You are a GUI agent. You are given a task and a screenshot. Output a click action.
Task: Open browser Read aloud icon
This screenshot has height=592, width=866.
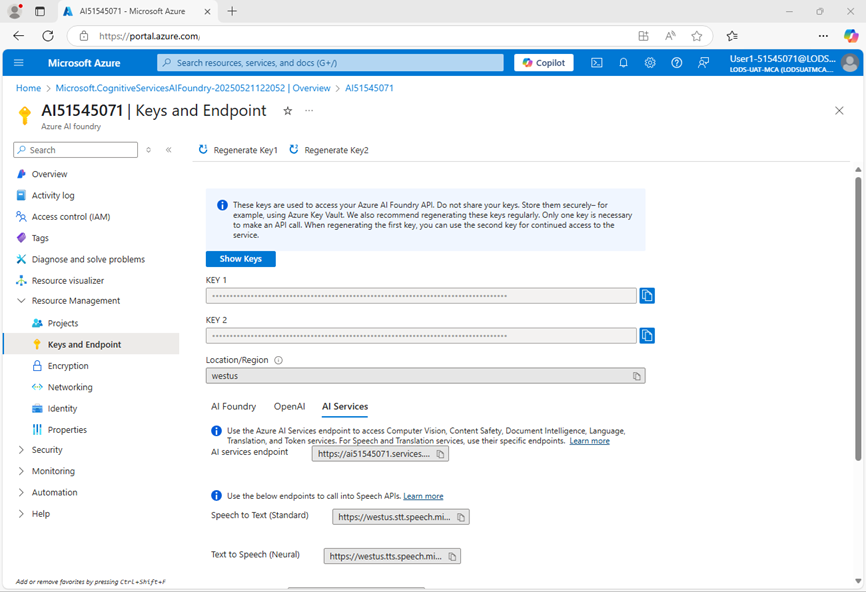(670, 36)
